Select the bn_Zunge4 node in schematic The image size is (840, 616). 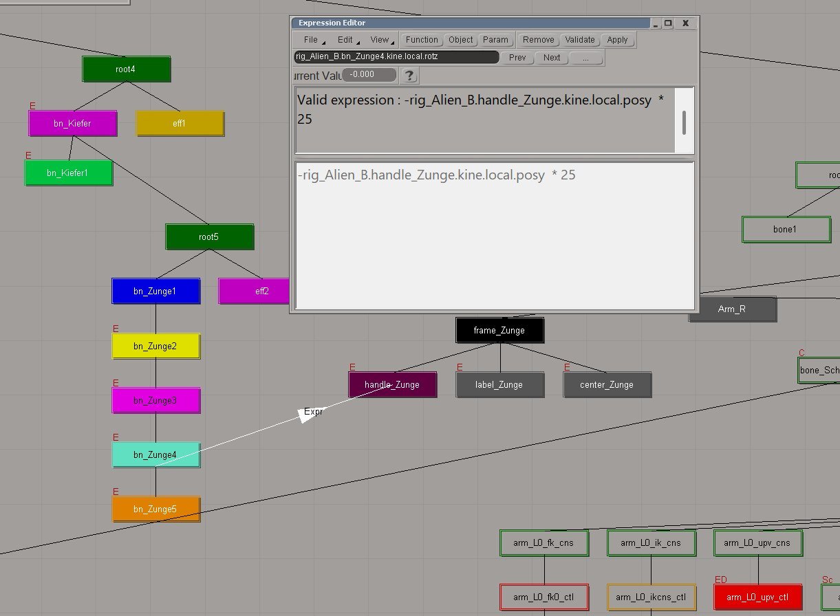[x=156, y=454]
